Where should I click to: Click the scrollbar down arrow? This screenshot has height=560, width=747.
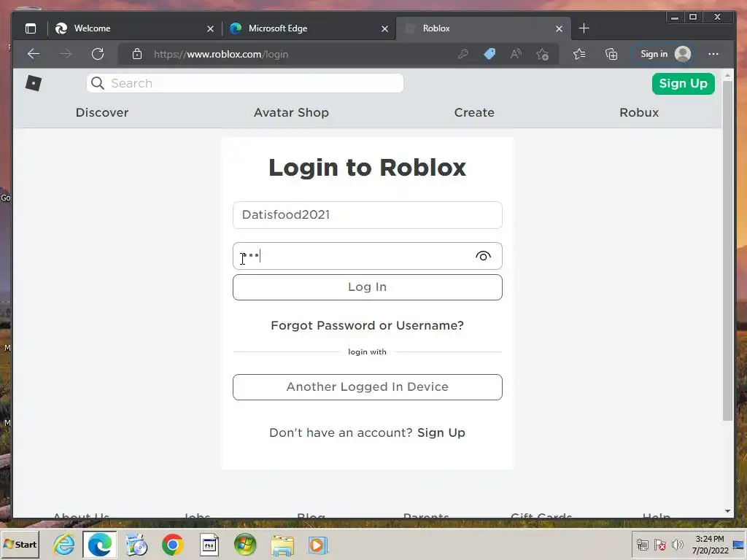coord(727,511)
